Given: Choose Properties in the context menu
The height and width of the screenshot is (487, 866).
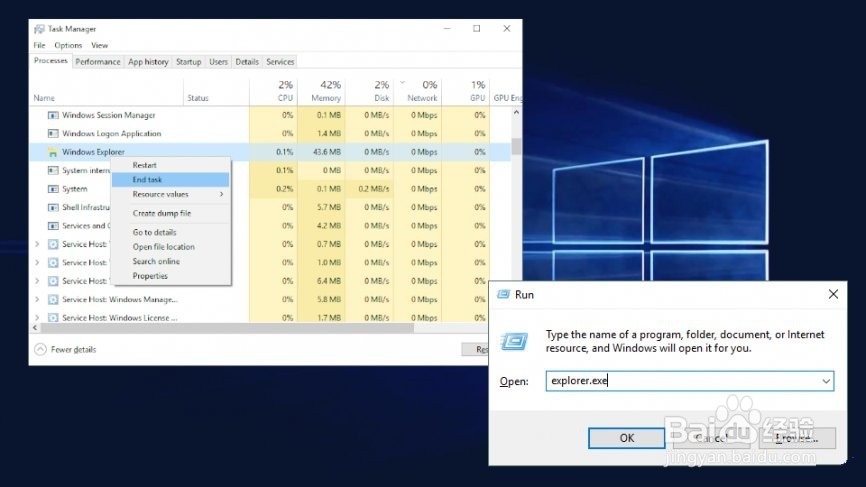Looking at the screenshot, I should click(x=171, y=276).
